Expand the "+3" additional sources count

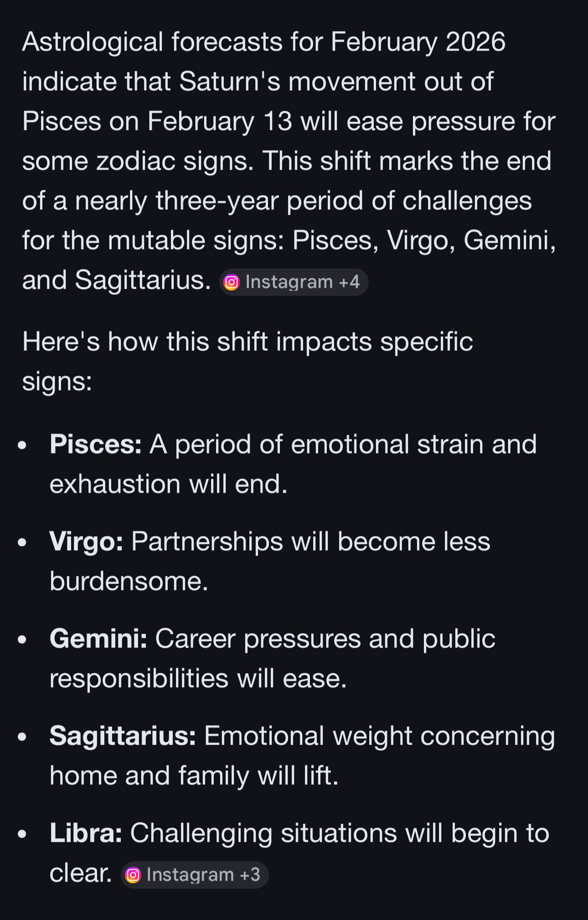(x=250, y=874)
